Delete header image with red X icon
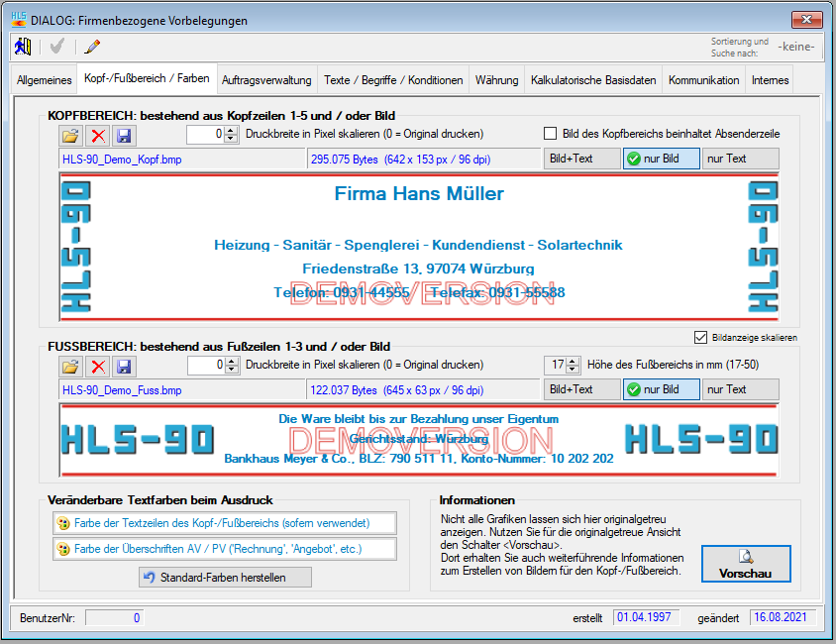 (97, 135)
